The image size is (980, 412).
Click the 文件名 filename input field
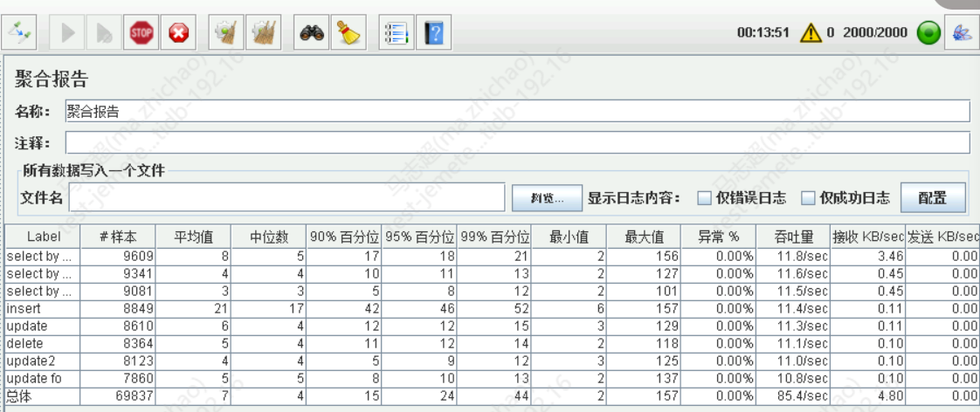(286, 198)
